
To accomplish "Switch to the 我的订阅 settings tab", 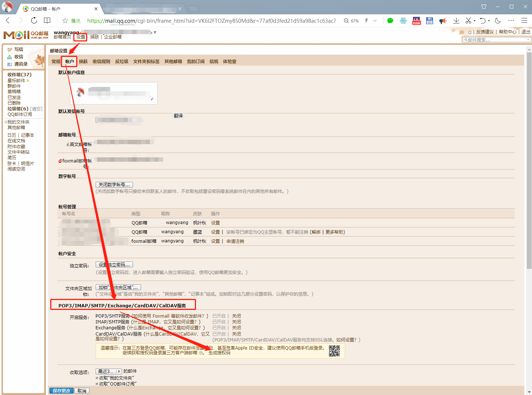I will (x=196, y=62).
